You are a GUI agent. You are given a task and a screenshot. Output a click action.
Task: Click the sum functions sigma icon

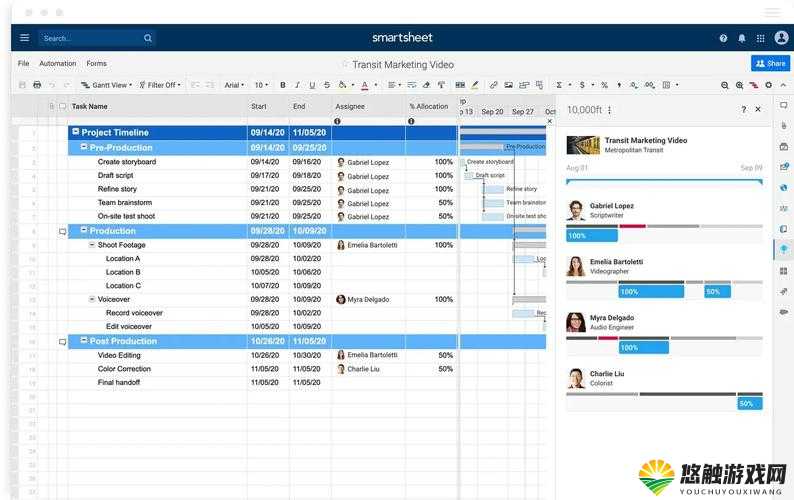tap(559, 85)
